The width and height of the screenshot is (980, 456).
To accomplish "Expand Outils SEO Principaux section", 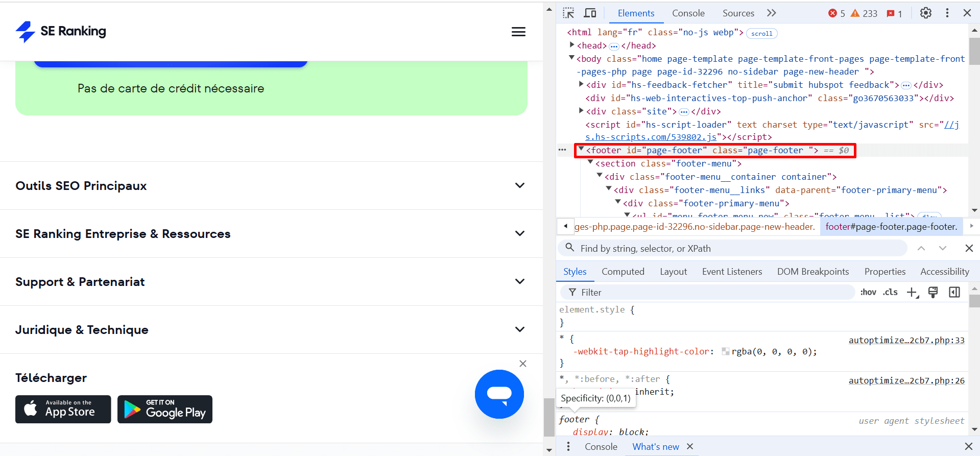I will click(x=271, y=186).
